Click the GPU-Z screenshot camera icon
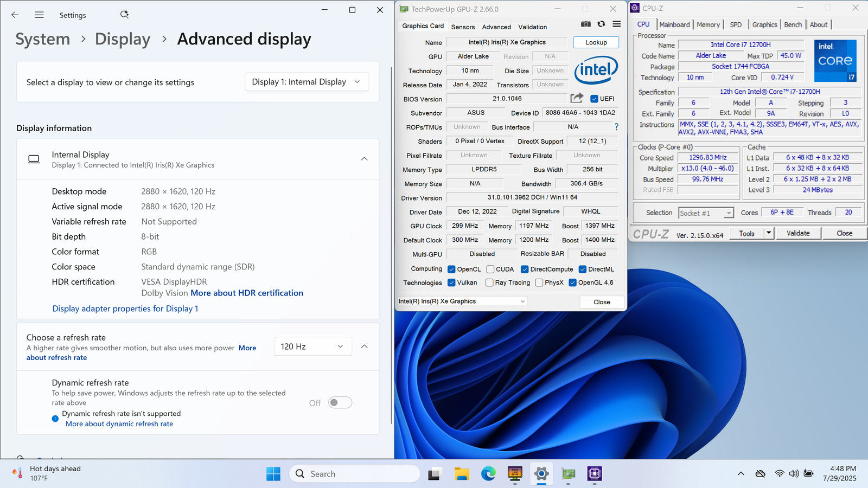This screenshot has width=868, height=488. pos(586,24)
